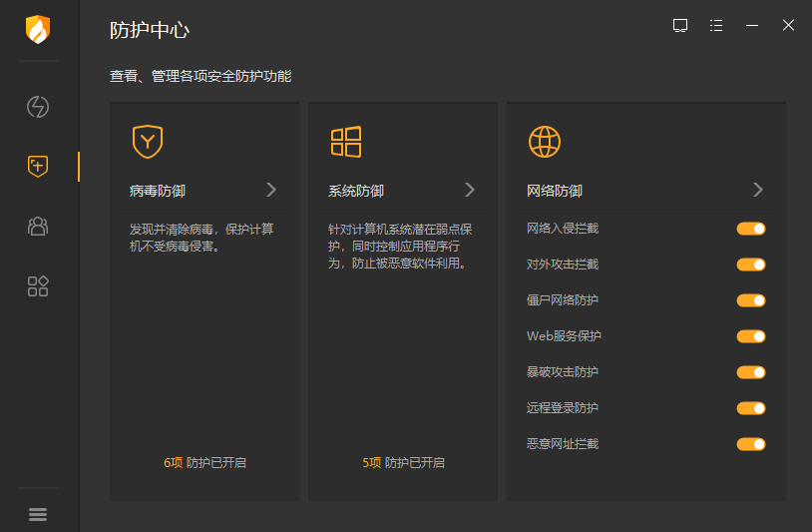
Task: Expand 系统防御 using its arrow chevron
Action: tap(470, 190)
